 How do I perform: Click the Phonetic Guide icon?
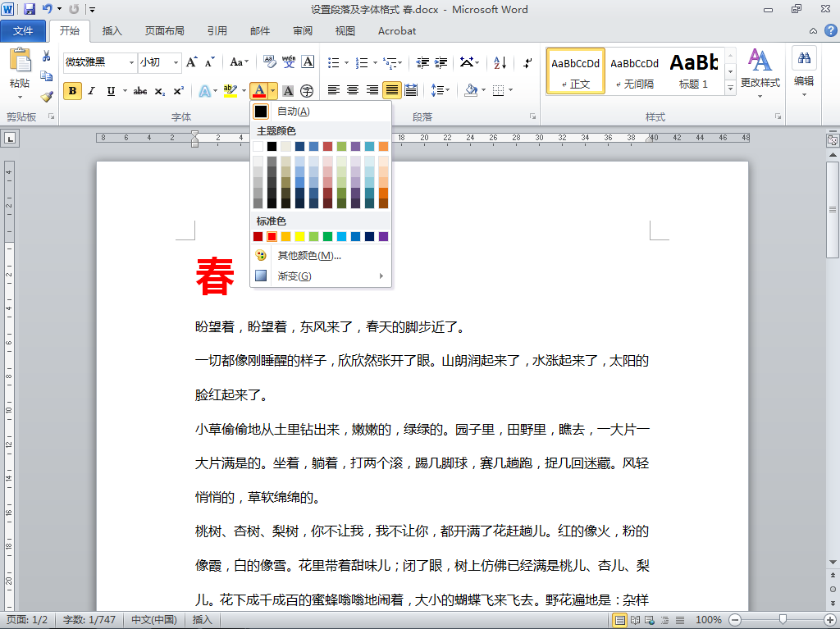[289, 62]
